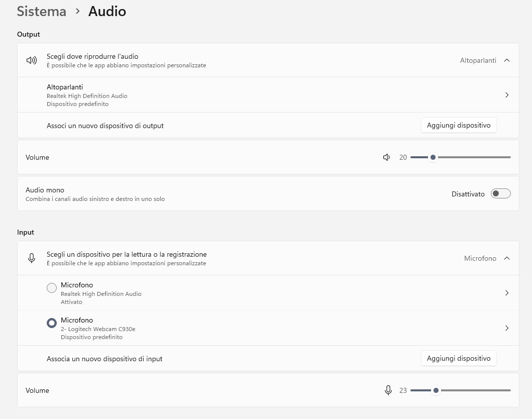Click Aggiungi dispositivo for input
The image size is (532, 419).
click(x=459, y=358)
